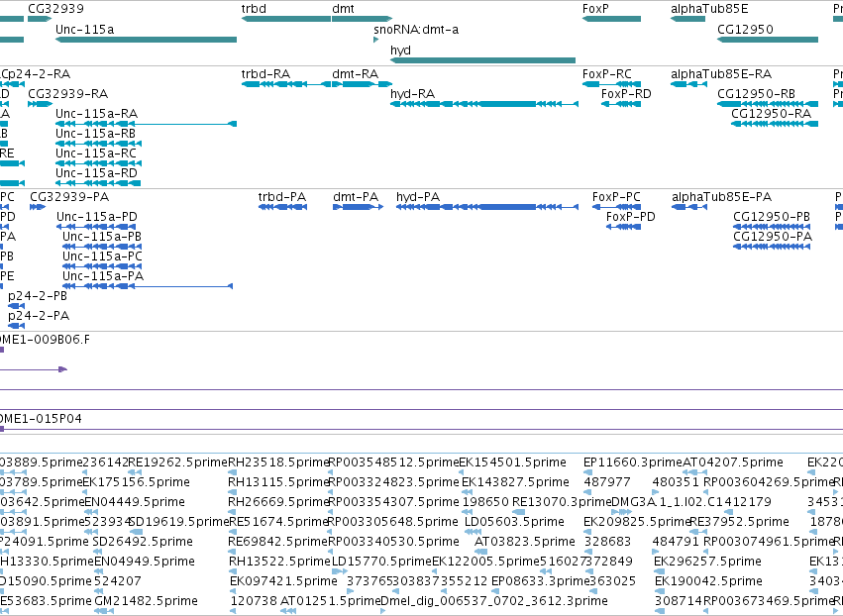Select the SD26492.5prime EST label
The width and height of the screenshot is (843, 616).
[143, 542]
